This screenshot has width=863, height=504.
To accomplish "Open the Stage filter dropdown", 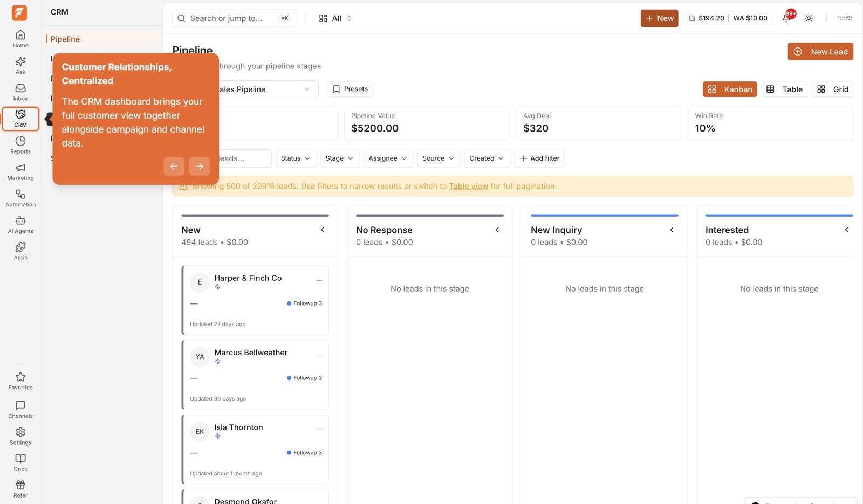I will 340,158.
